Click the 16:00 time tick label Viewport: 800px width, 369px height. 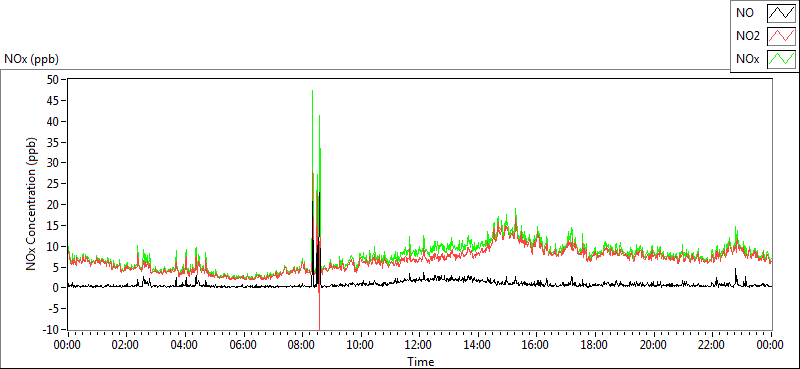pos(536,345)
